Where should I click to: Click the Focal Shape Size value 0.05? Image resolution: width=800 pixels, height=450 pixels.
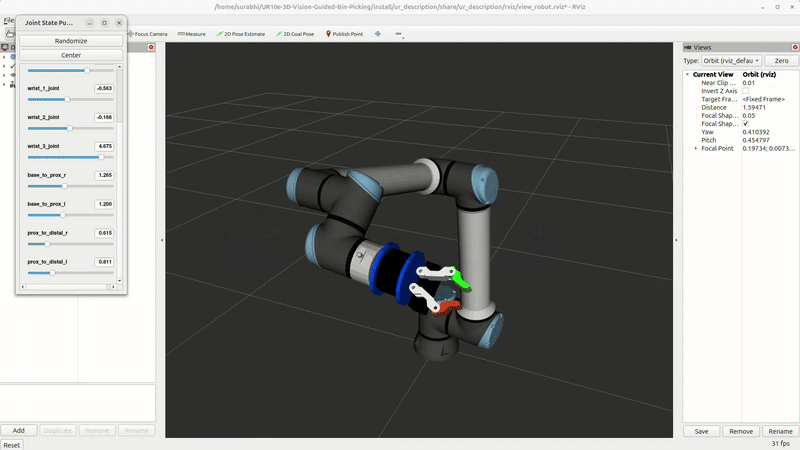click(748, 115)
